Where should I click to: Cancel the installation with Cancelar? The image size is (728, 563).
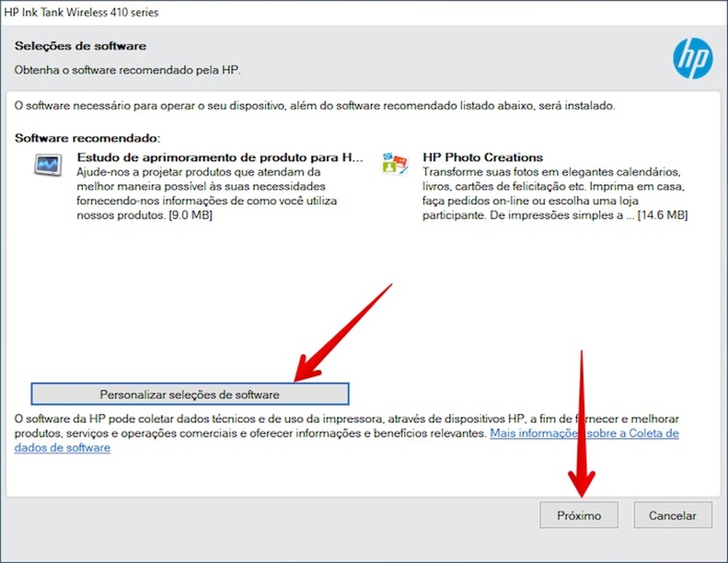(x=672, y=515)
